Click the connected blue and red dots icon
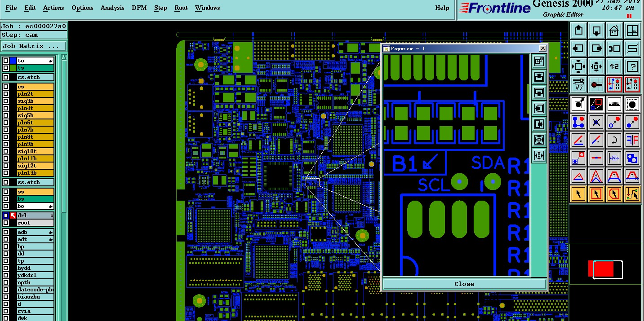The image size is (644, 321). click(579, 122)
